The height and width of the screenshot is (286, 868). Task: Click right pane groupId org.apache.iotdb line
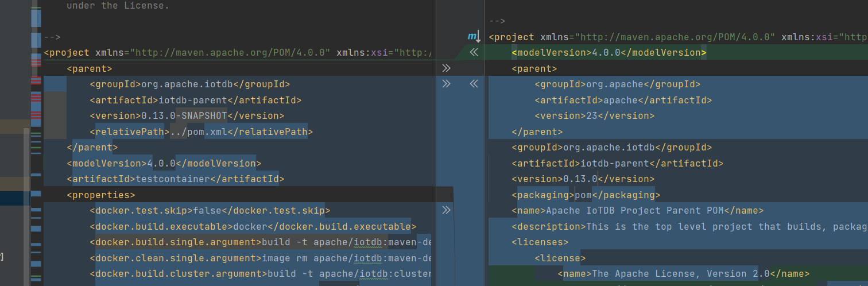click(x=612, y=147)
